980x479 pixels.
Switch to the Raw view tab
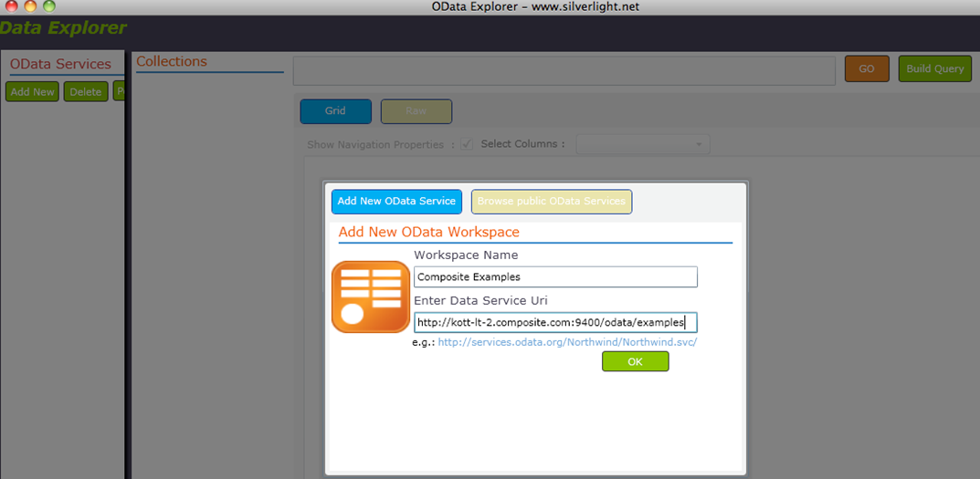pyautogui.click(x=416, y=111)
